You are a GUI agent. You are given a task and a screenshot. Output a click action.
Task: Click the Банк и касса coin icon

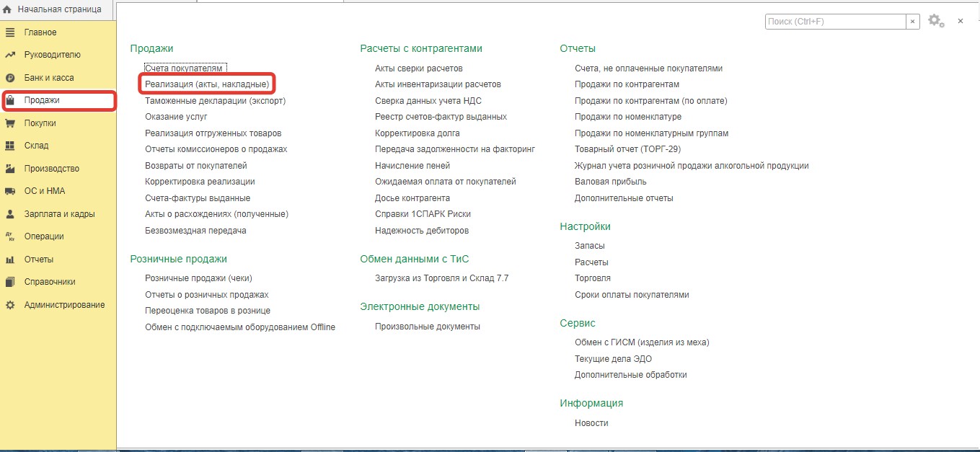point(10,78)
